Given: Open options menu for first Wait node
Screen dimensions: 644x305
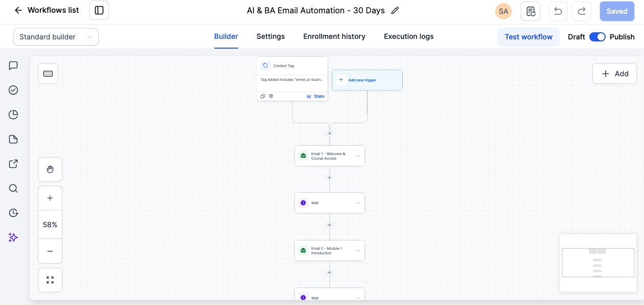Looking at the screenshot, I should 358,203.
